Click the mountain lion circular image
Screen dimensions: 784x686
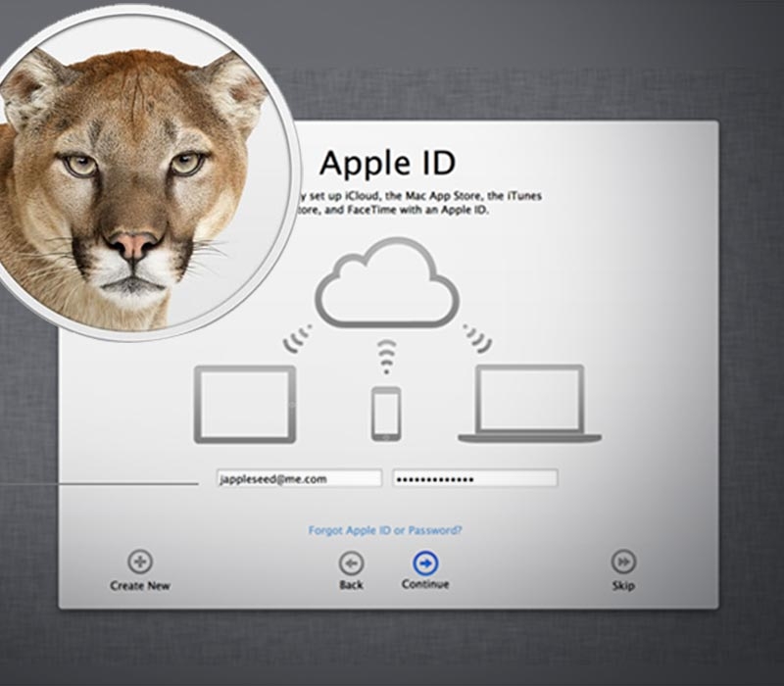137,176
